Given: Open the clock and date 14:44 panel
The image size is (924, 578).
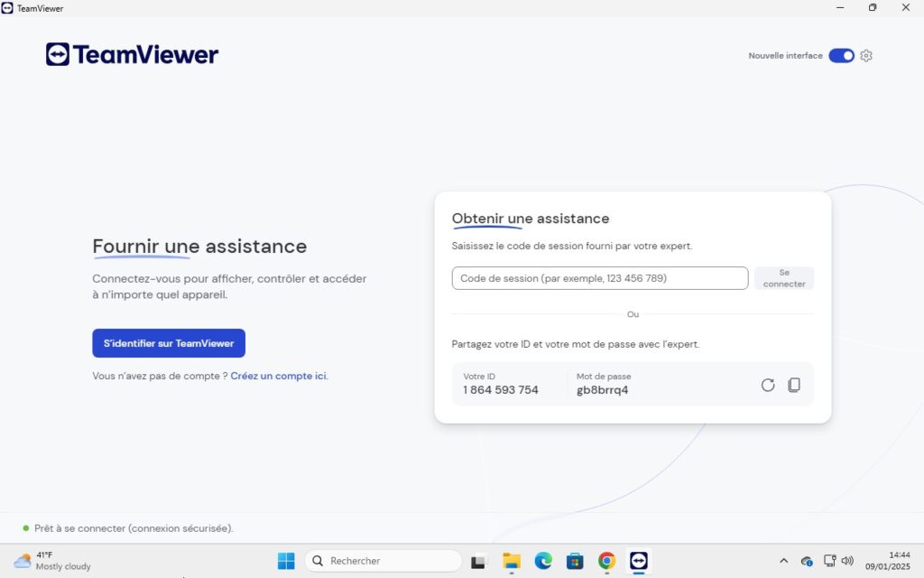Looking at the screenshot, I should [x=888, y=561].
